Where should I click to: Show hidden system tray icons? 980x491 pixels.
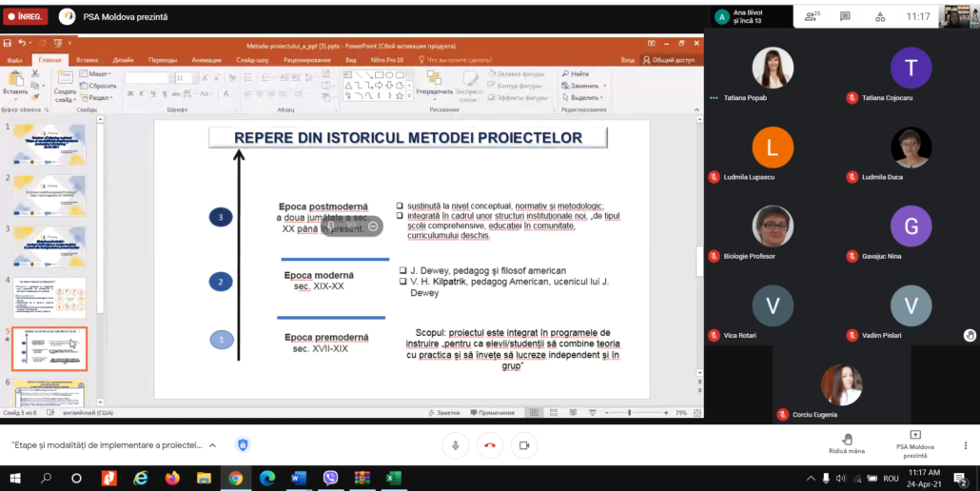click(812, 478)
